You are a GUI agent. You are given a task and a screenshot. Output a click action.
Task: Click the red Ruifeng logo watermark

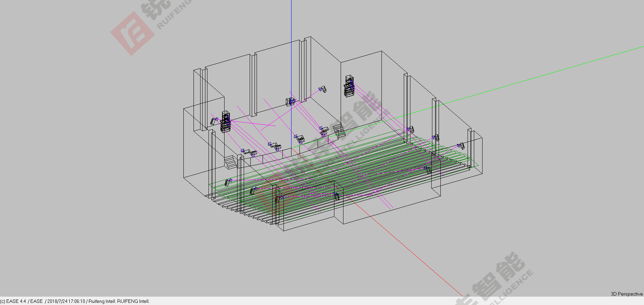[x=132, y=33]
